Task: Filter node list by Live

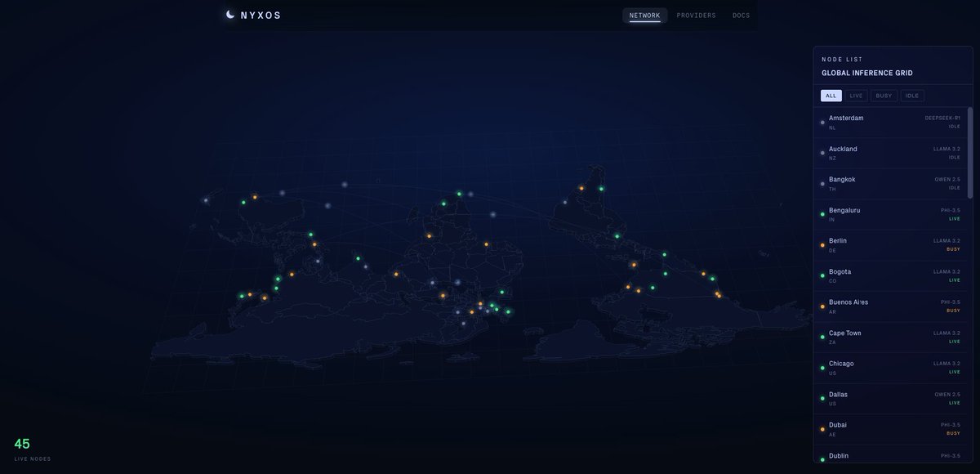Action: (x=856, y=96)
